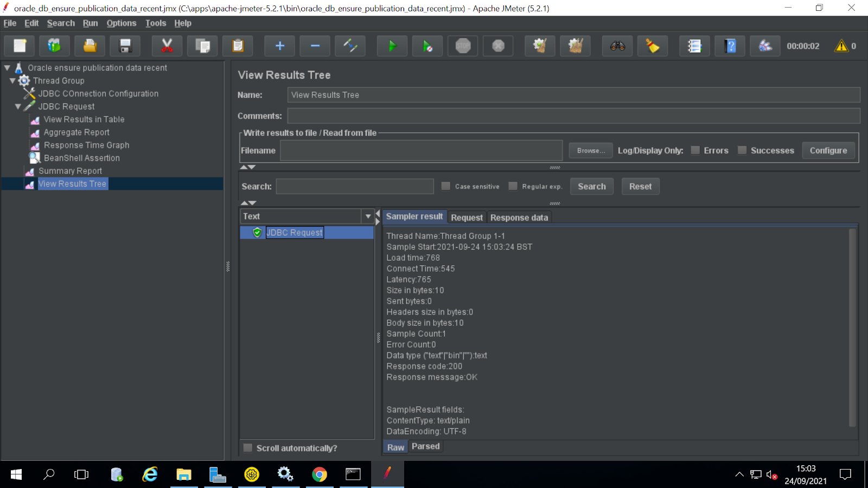Collapse the Thread Group node

(12, 81)
